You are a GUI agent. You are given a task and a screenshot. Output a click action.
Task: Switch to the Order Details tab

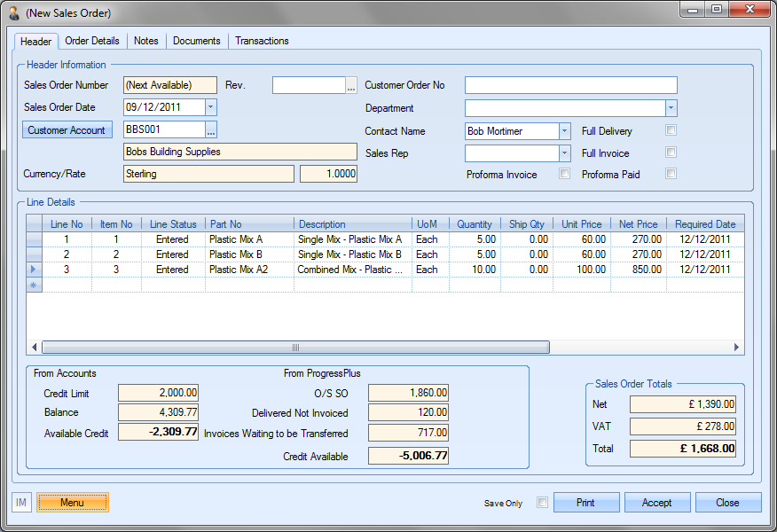click(93, 41)
